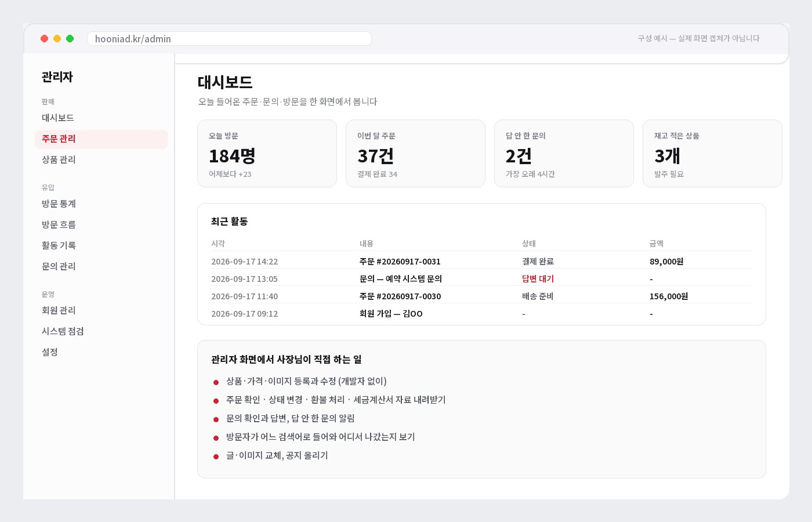Click the hooniad.kr/admin address bar

229,38
